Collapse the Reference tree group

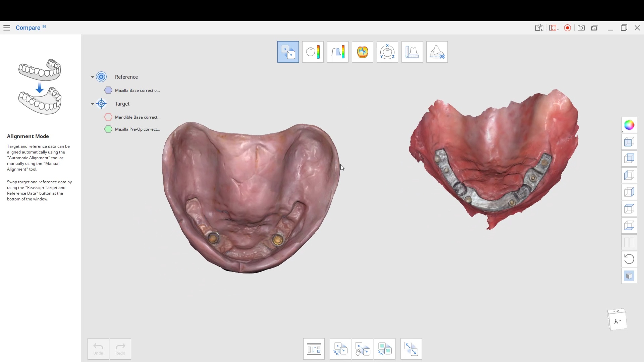point(93,77)
